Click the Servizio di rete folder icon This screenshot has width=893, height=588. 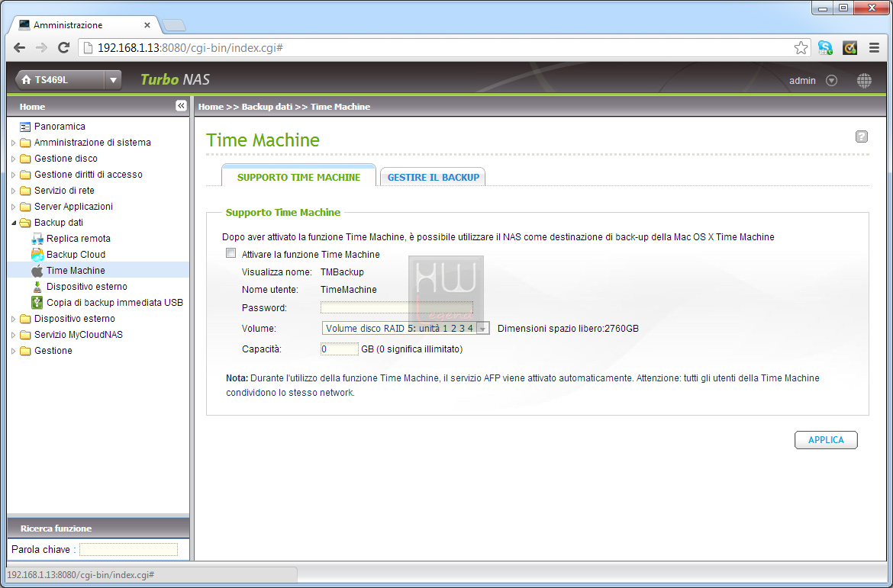(x=25, y=190)
